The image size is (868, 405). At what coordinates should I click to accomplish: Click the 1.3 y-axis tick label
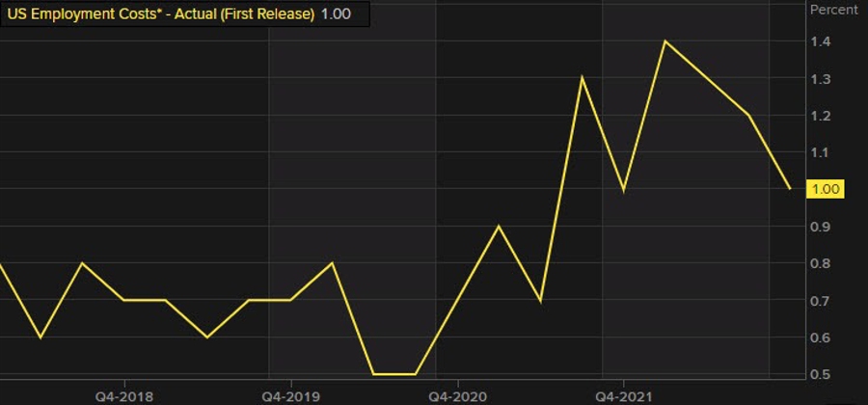coord(821,78)
